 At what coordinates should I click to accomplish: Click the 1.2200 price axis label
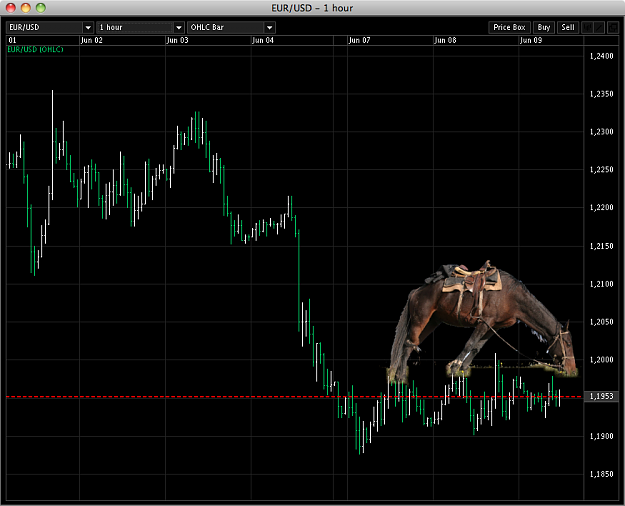[601, 208]
